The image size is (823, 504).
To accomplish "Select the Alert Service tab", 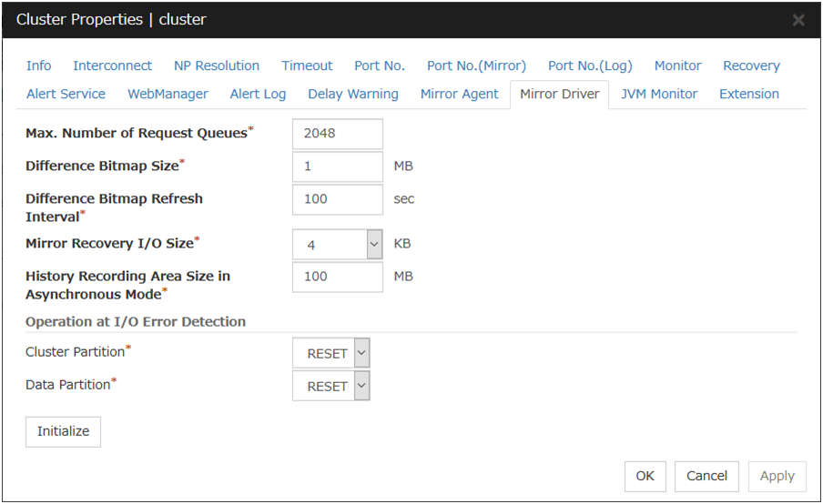I will coord(66,94).
